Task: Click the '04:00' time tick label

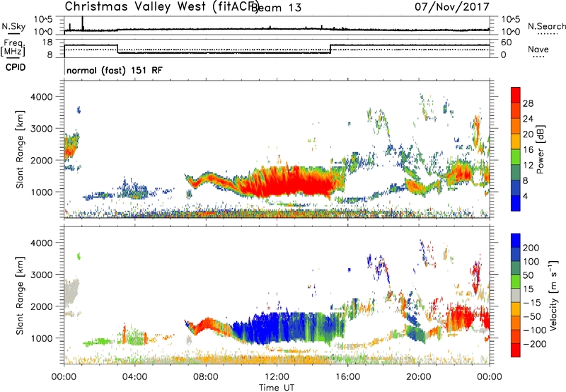Action: pos(135,377)
